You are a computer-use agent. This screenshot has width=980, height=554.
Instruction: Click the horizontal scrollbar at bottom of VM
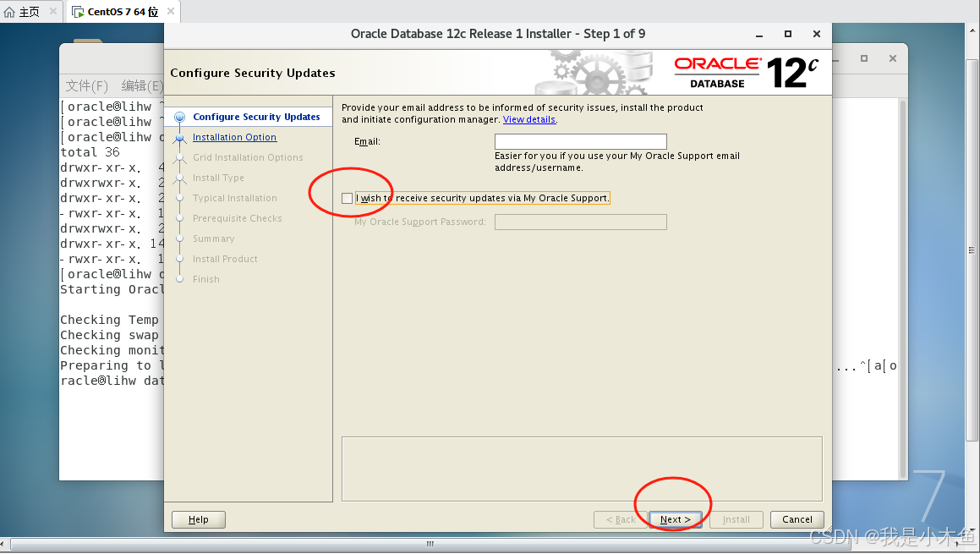coord(430,544)
